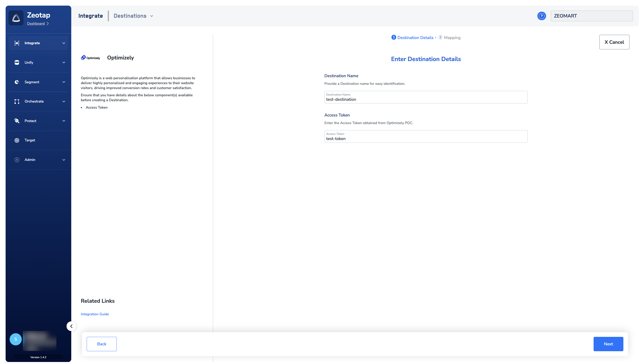
Task: Click the Segment pie chart icon
Action: [x=17, y=82]
